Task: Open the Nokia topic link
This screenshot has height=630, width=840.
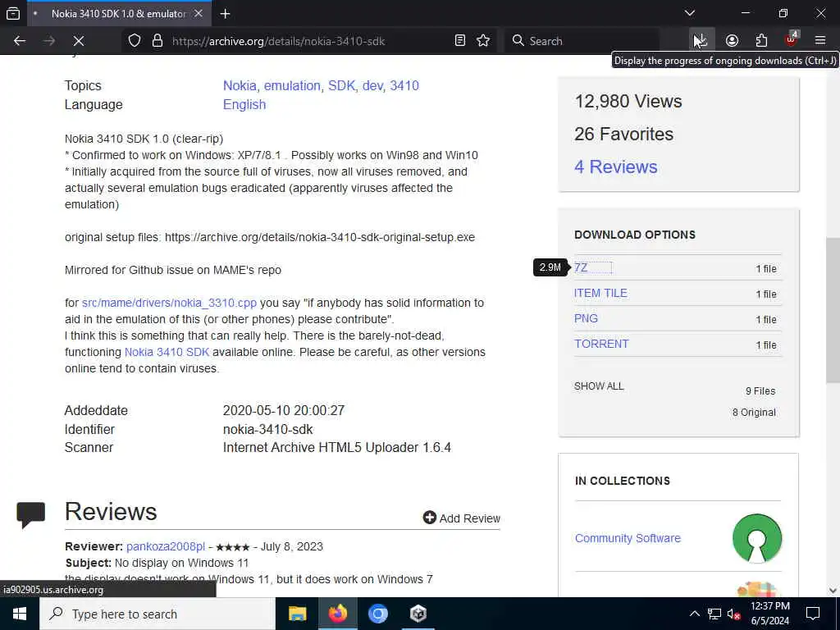Action: 240,85
